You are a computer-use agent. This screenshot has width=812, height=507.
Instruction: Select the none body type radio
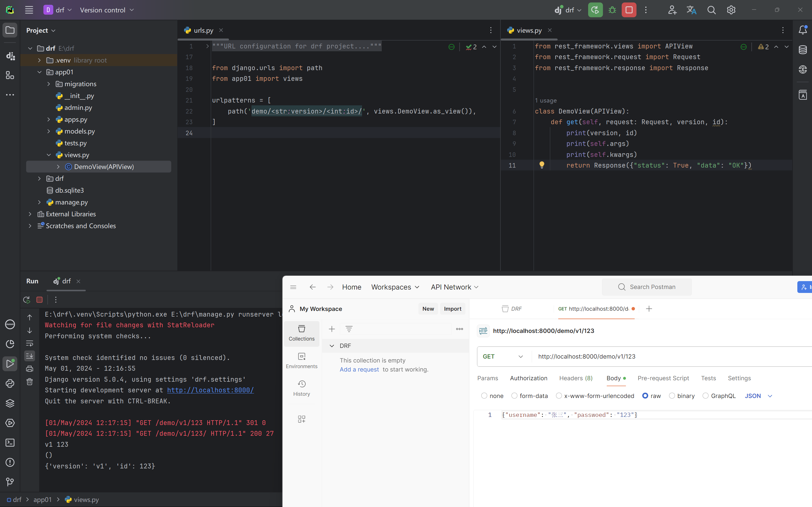coord(484,396)
